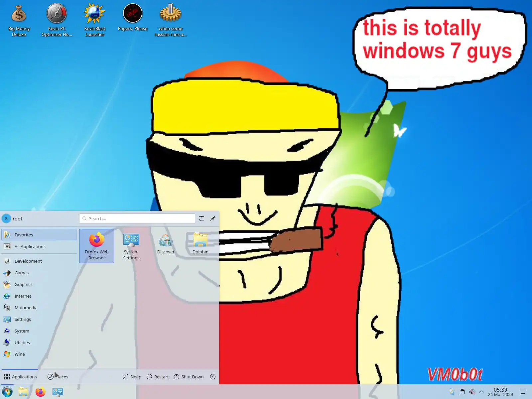
Task: Open the file manager from the taskbar
Action: tap(23, 392)
